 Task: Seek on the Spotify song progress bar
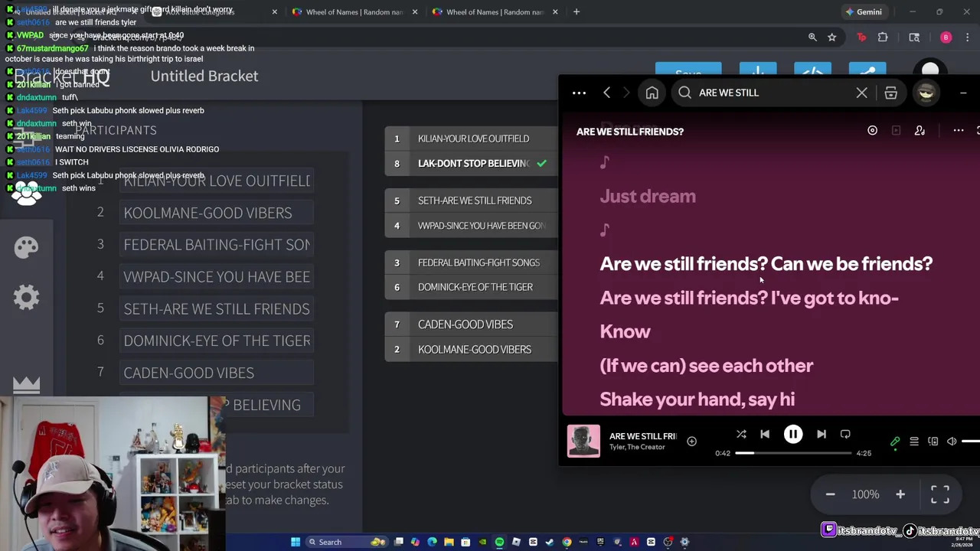[x=793, y=453]
